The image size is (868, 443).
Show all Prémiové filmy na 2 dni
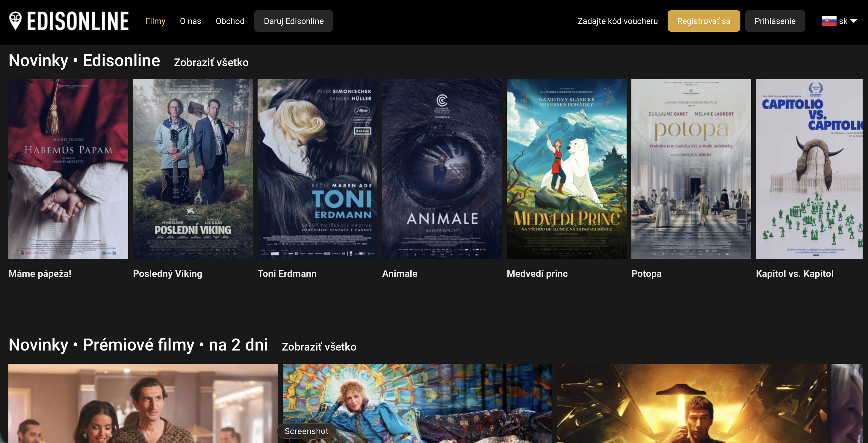pos(319,346)
